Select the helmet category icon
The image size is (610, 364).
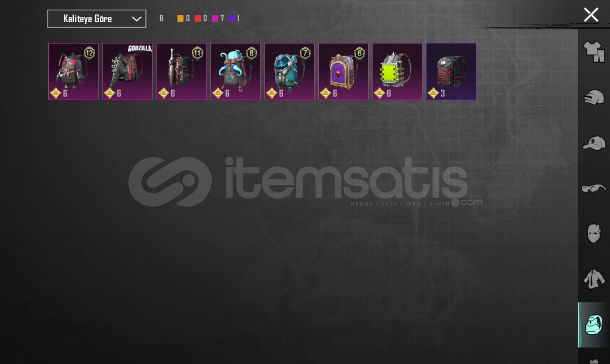tap(594, 97)
